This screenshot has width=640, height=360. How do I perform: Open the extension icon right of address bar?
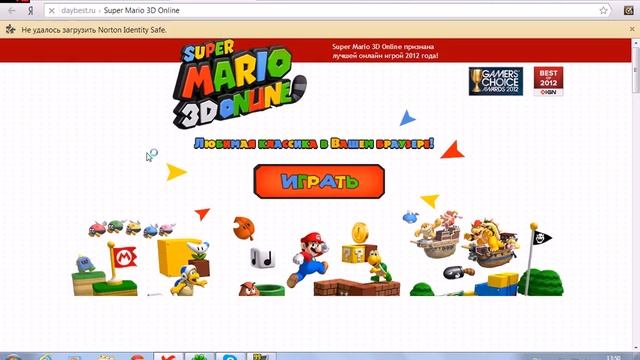(x=629, y=11)
